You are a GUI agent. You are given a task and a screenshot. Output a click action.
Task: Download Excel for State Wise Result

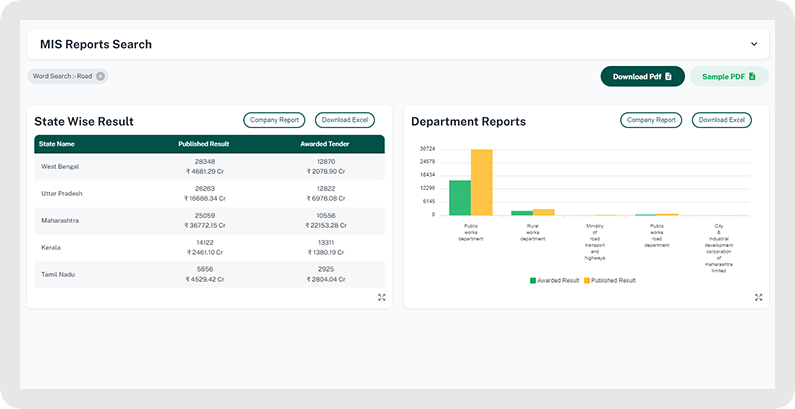tap(345, 120)
